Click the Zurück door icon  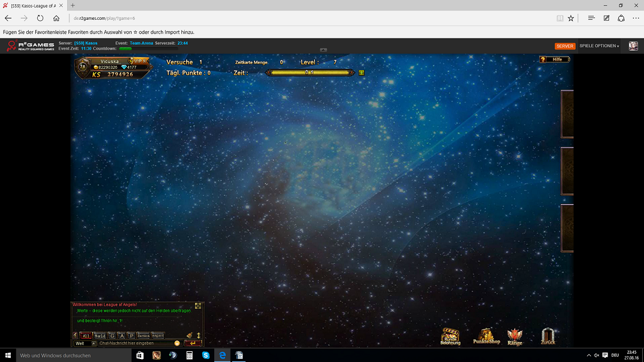[x=548, y=336]
